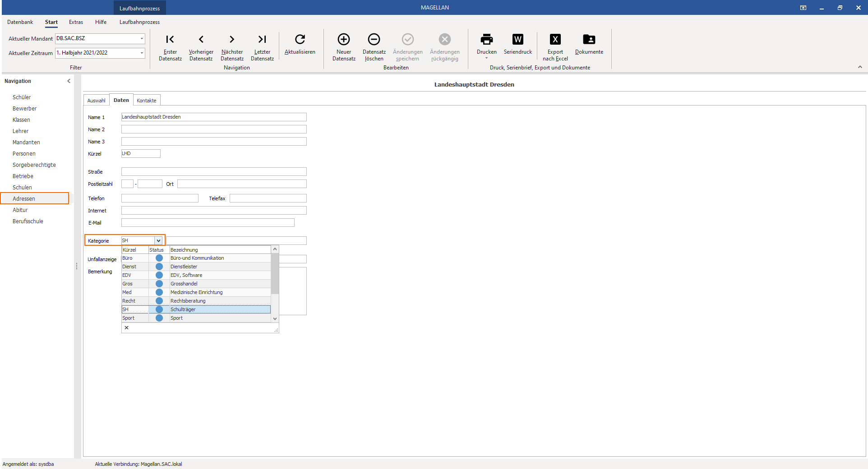868x469 pixels.
Task: Clear selection with the X in dropdown
Action: (x=127, y=328)
